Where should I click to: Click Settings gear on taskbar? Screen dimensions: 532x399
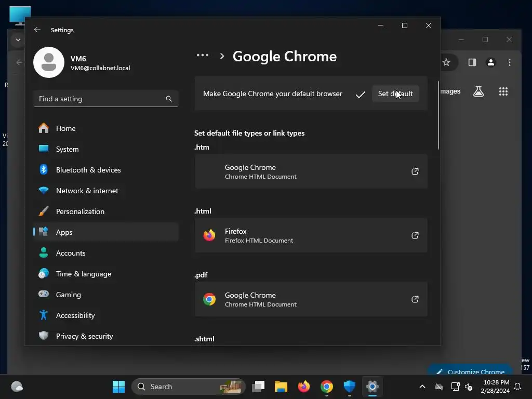(372, 387)
